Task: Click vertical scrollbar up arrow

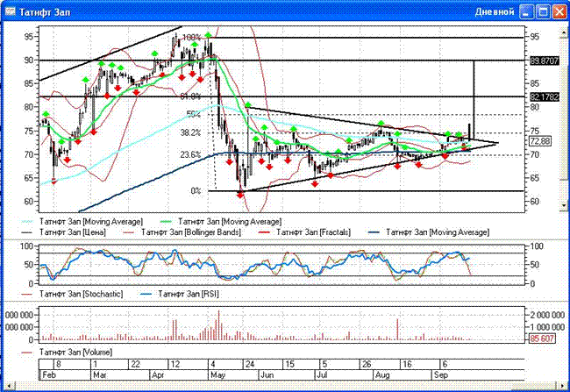Action: 564,32
